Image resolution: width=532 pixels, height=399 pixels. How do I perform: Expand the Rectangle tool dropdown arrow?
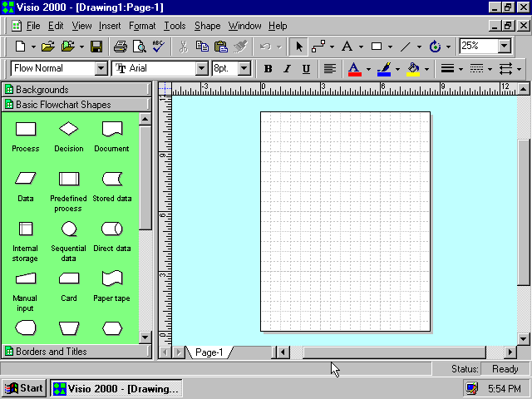point(390,47)
